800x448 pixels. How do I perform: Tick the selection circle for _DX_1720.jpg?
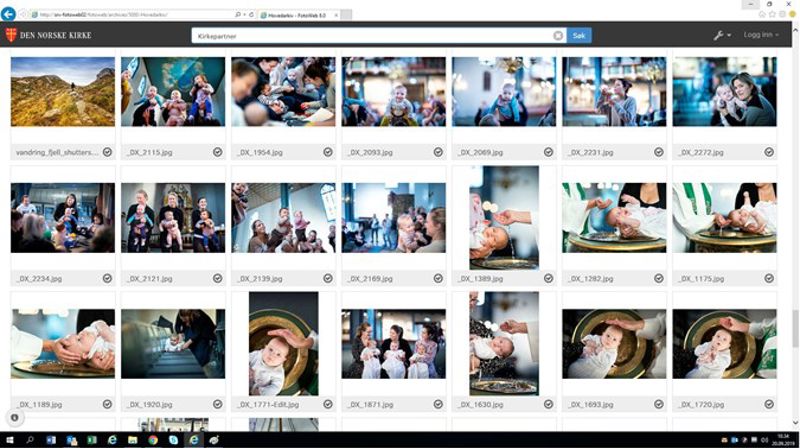pyautogui.click(x=769, y=404)
